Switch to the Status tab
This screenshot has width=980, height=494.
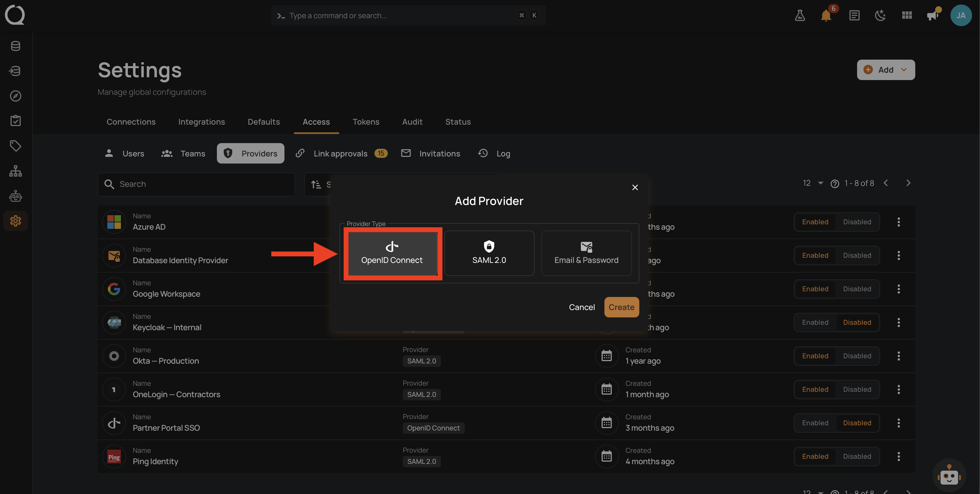pyautogui.click(x=458, y=122)
